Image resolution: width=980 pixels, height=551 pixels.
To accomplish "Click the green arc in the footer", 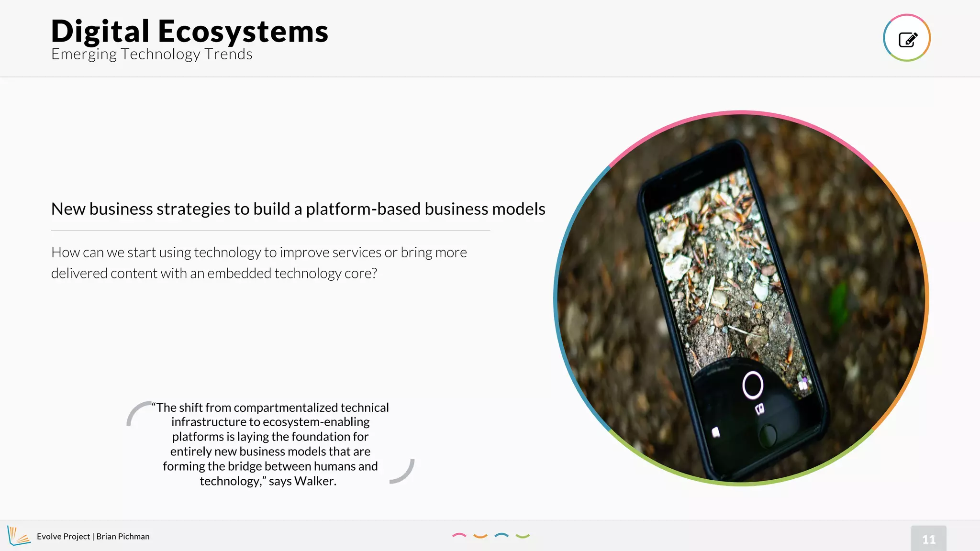I will 523,536.
